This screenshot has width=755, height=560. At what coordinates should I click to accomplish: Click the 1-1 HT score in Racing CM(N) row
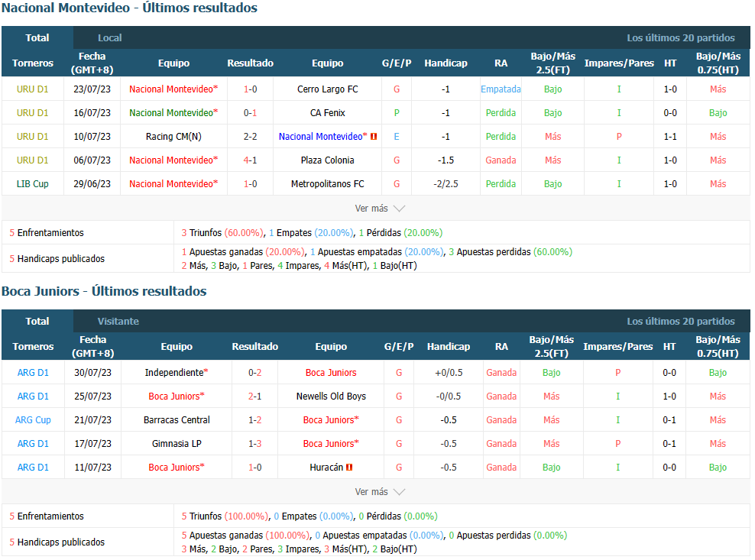(x=669, y=137)
